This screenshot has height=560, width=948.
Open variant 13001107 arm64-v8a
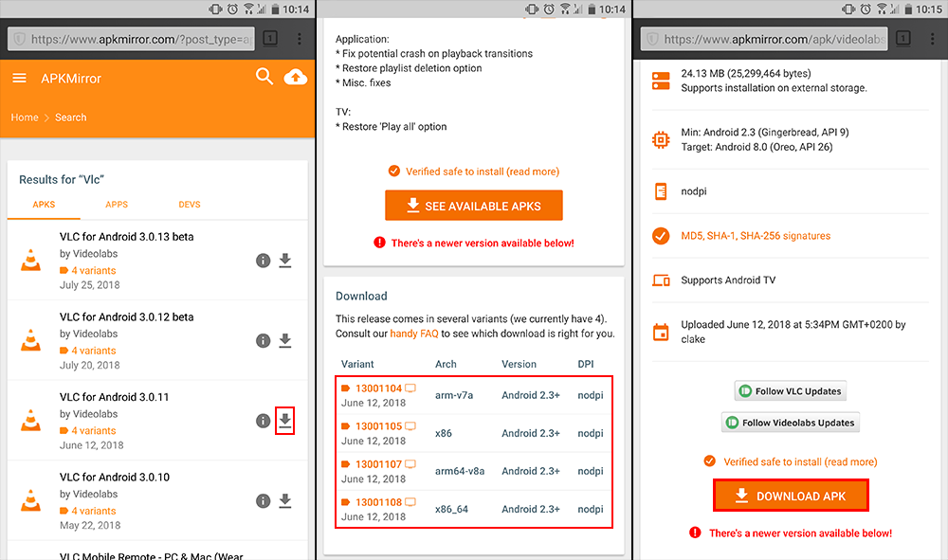tap(378, 464)
